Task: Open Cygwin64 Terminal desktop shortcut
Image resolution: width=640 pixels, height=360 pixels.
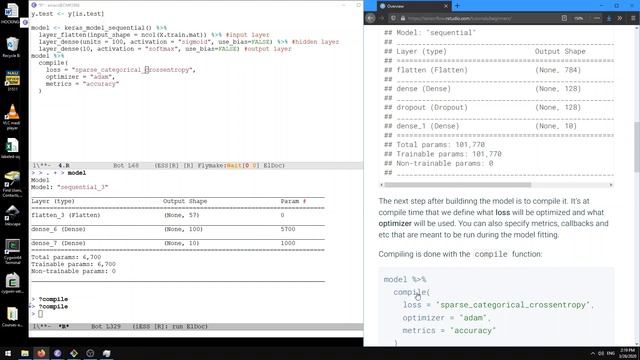Action: pos(12,251)
